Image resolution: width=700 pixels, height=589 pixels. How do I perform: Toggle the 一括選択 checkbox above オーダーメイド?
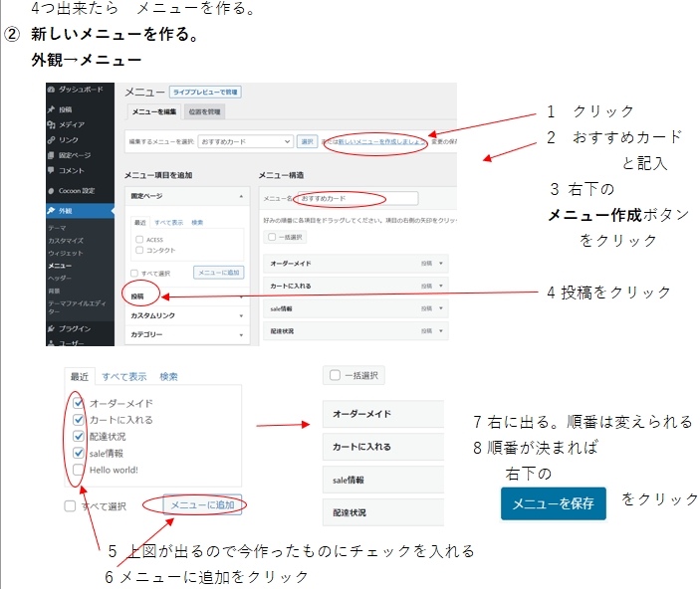335,375
